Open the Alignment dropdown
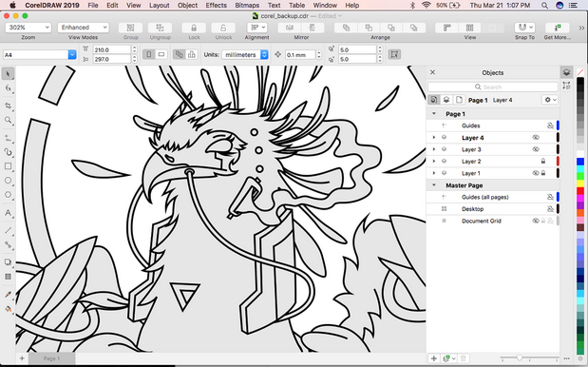 (256, 28)
